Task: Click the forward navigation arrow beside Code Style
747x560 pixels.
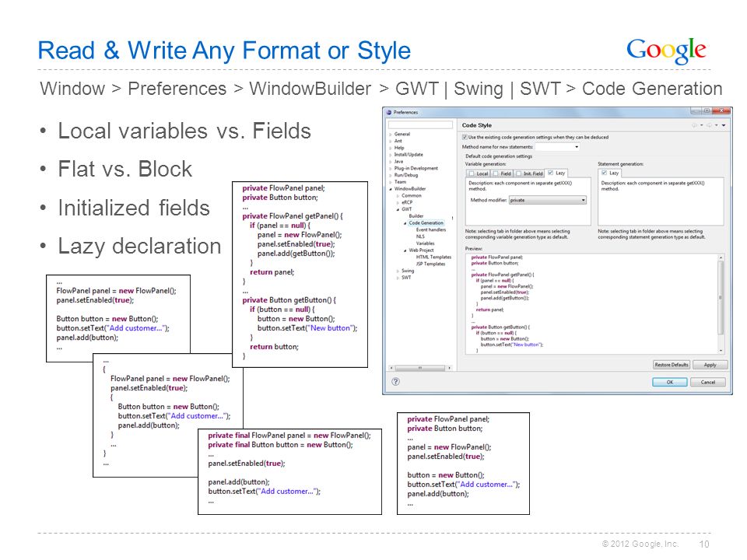Action: click(x=709, y=125)
